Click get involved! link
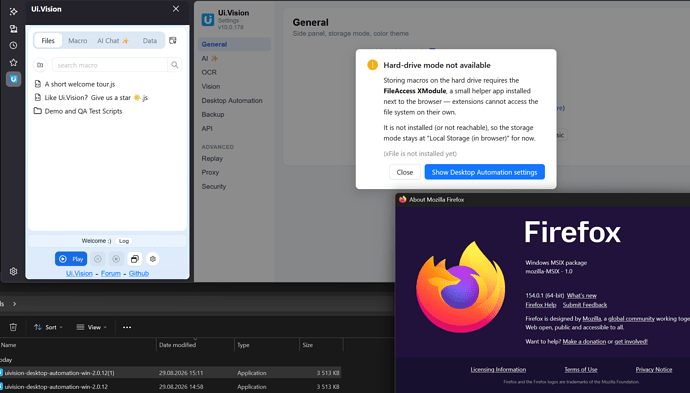 (631, 342)
